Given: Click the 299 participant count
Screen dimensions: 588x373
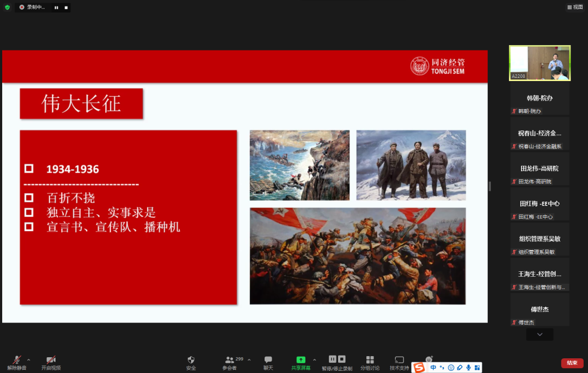Looking at the screenshot, I should tap(239, 359).
